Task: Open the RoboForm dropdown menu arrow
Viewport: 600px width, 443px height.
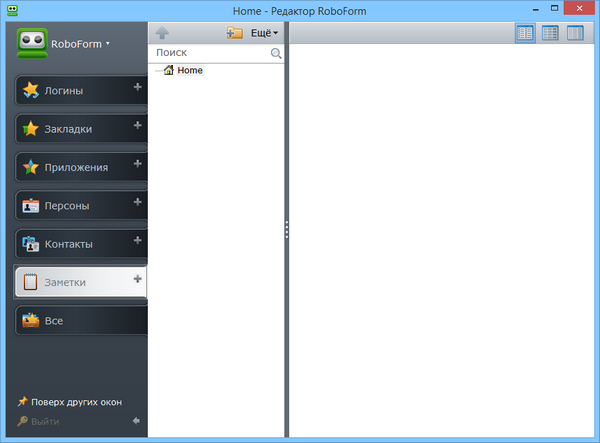Action: point(108,44)
